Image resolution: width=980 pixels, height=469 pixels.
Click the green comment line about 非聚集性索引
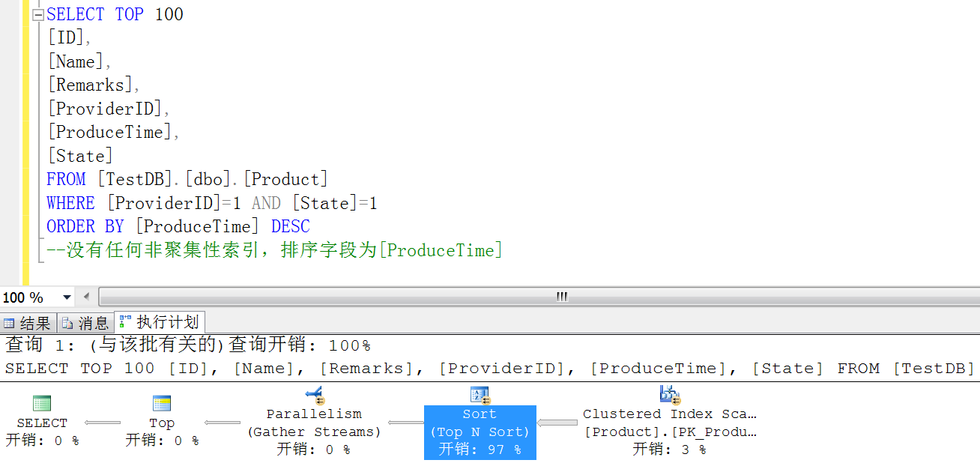pos(274,250)
